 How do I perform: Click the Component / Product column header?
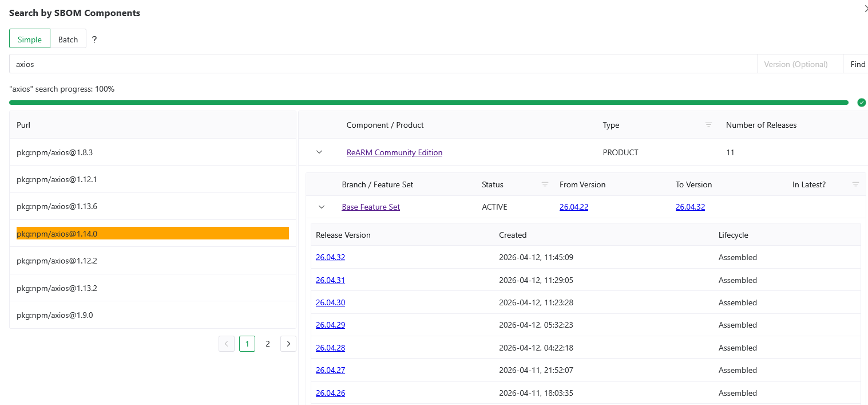(x=385, y=125)
